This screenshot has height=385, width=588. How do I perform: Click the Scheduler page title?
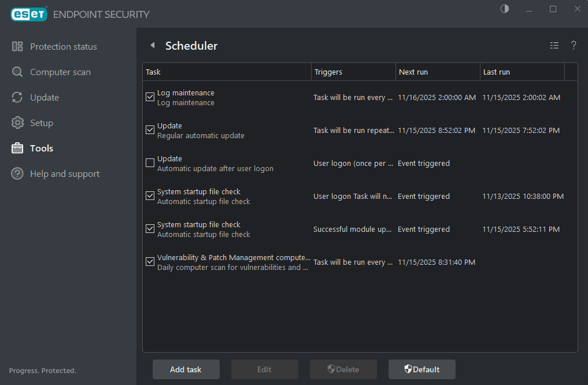point(191,46)
